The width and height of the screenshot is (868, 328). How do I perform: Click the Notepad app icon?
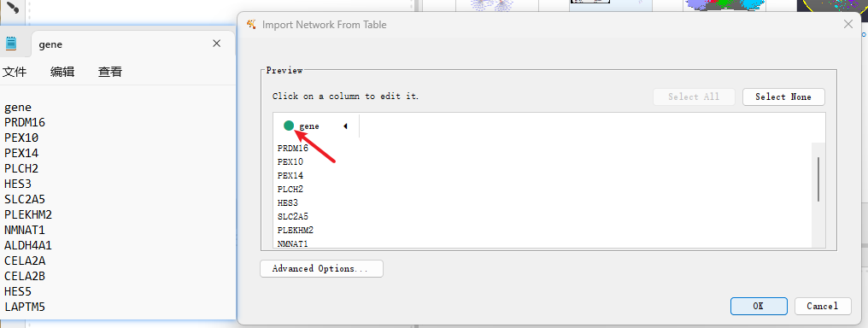click(x=10, y=44)
